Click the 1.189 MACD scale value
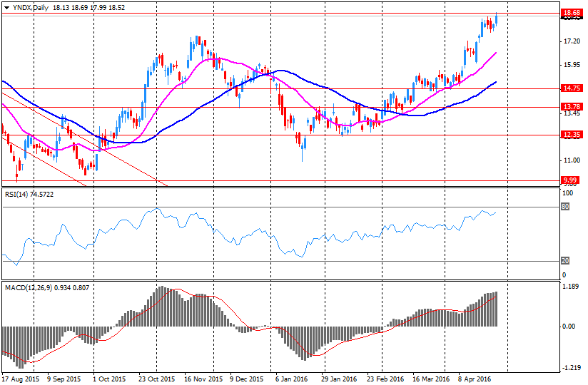Image resolution: width=588 pixels, height=385 pixels. (570, 287)
